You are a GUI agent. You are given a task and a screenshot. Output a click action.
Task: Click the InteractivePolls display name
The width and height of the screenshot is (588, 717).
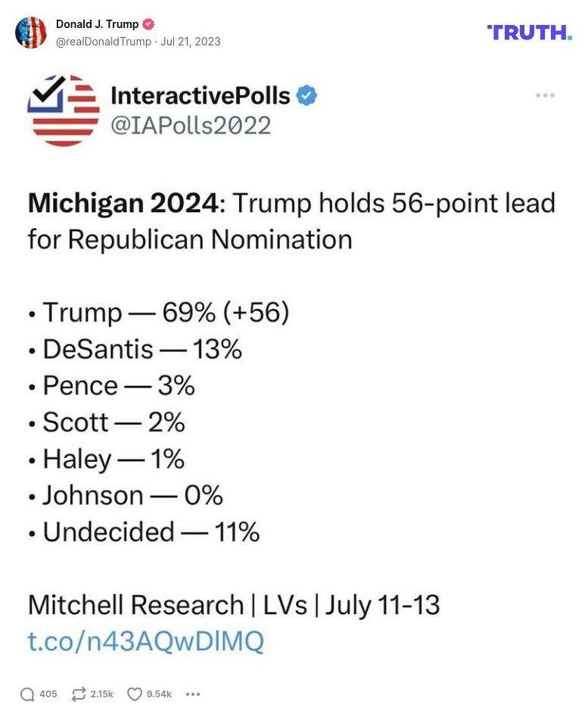pyautogui.click(x=200, y=95)
